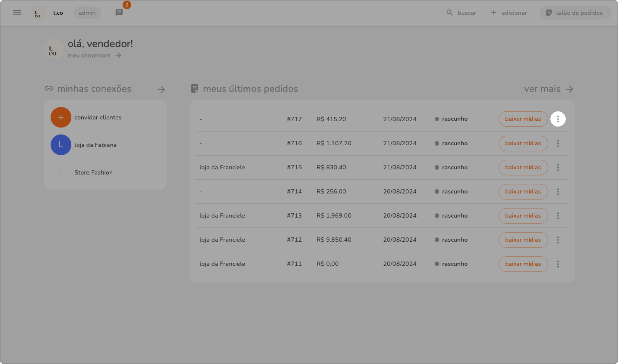Open the talão de pedidos button
The image size is (618, 364).
coord(575,13)
